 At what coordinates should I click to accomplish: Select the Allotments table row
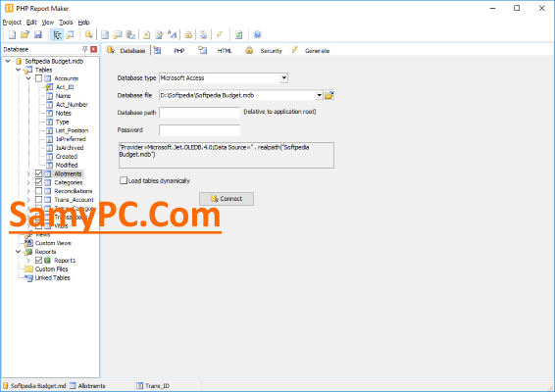pyautogui.click(x=68, y=173)
